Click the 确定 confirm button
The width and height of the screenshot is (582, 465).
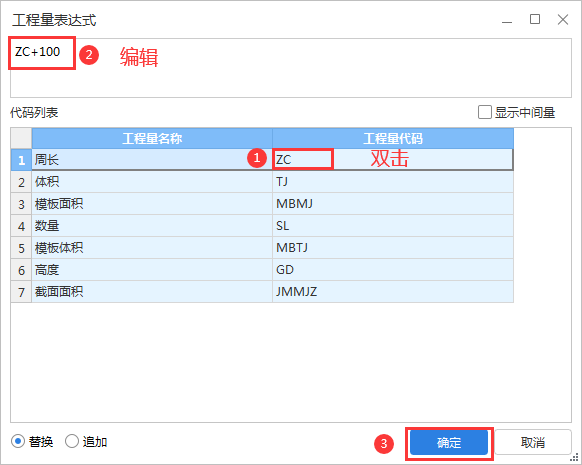point(449,442)
